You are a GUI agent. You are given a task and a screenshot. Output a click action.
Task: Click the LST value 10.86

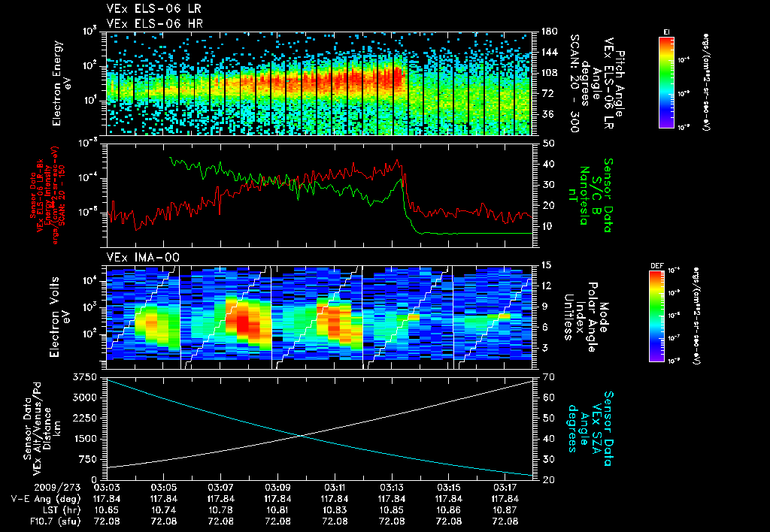448,510
